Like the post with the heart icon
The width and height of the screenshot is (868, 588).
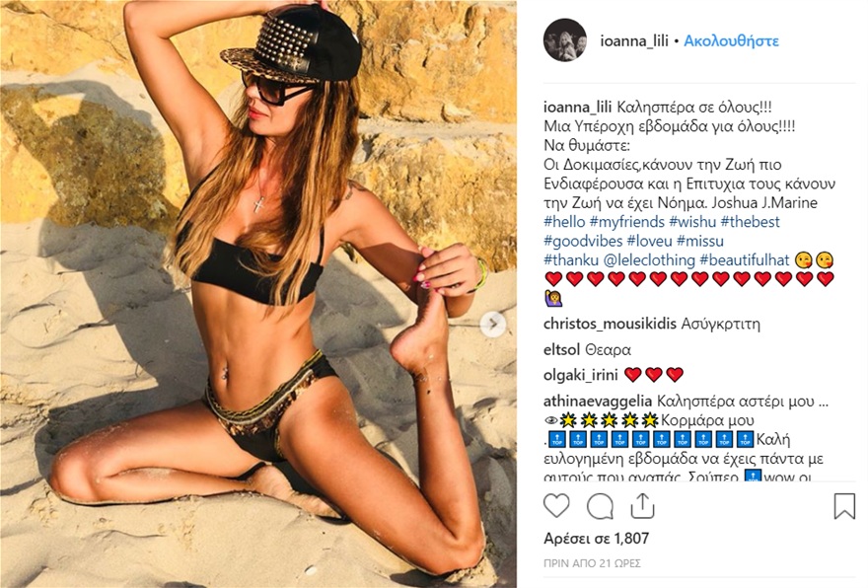pyautogui.click(x=556, y=505)
